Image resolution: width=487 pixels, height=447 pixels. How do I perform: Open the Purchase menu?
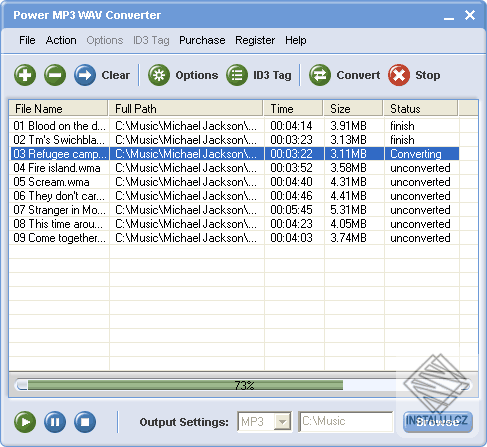pos(202,40)
